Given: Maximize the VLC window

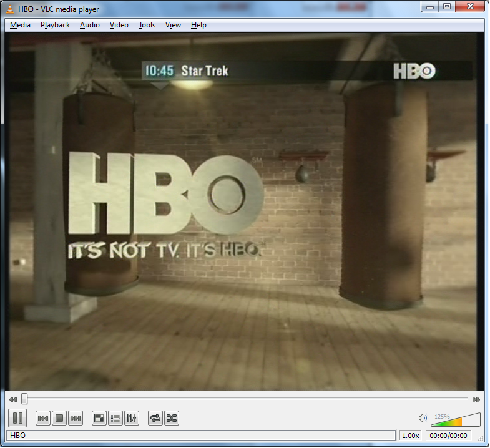Looking at the screenshot, I should (x=447, y=7).
